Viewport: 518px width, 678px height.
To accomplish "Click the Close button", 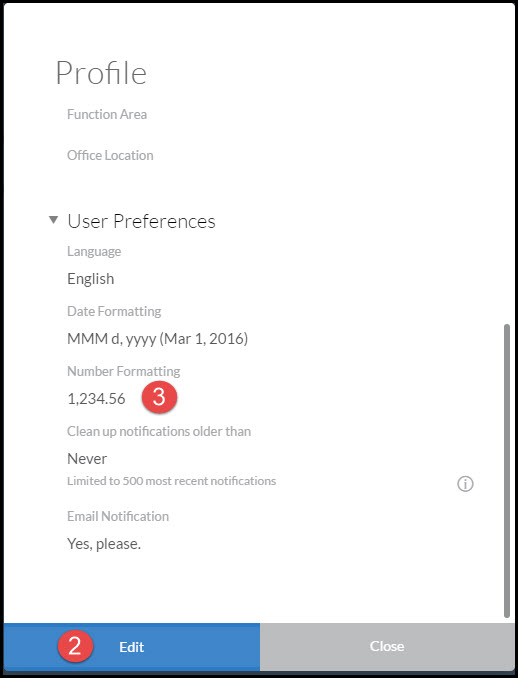I will pos(387,647).
